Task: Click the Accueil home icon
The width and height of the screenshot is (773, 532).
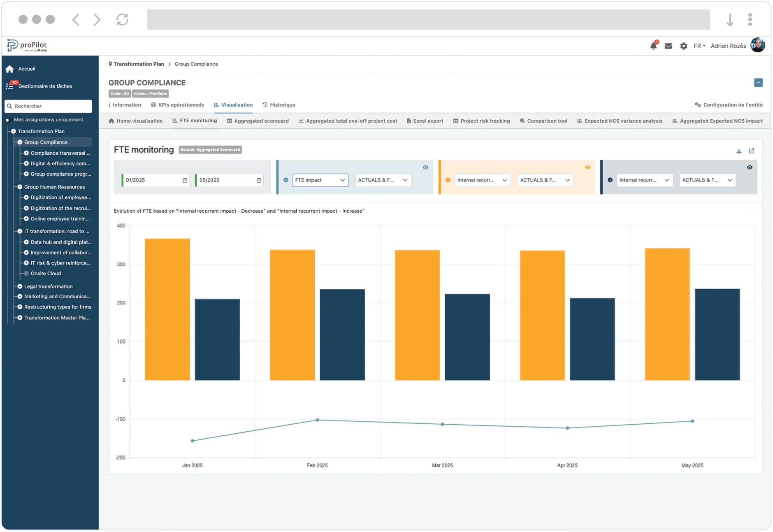Action: click(10, 69)
